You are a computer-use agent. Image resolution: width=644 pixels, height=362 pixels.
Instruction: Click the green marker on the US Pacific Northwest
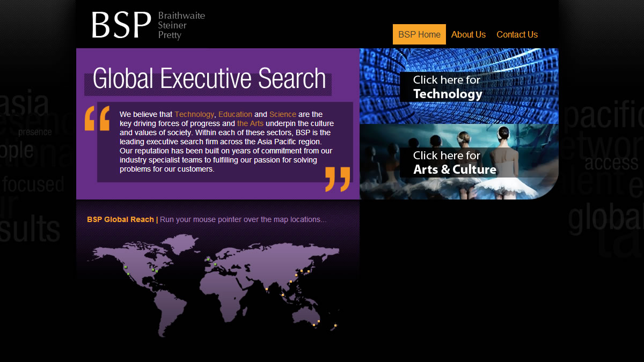tap(126, 267)
